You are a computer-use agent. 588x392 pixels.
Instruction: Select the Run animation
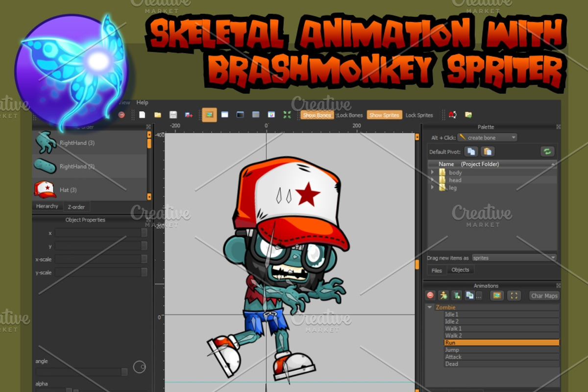pyautogui.click(x=501, y=343)
